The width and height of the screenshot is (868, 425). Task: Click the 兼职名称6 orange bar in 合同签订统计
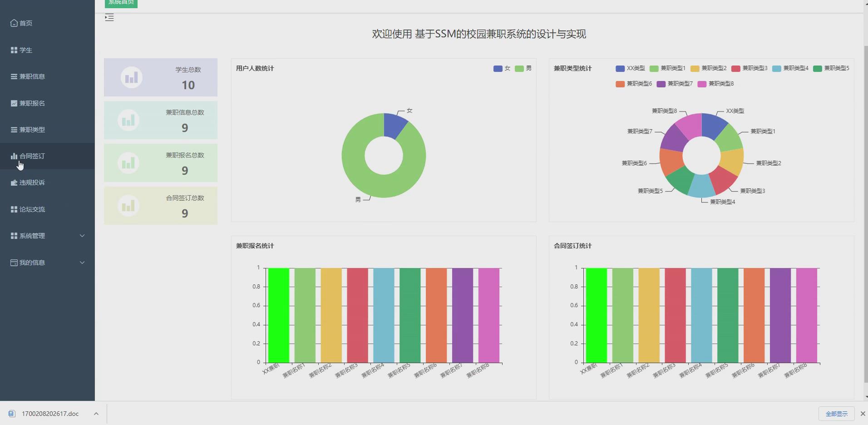pyautogui.click(x=754, y=315)
